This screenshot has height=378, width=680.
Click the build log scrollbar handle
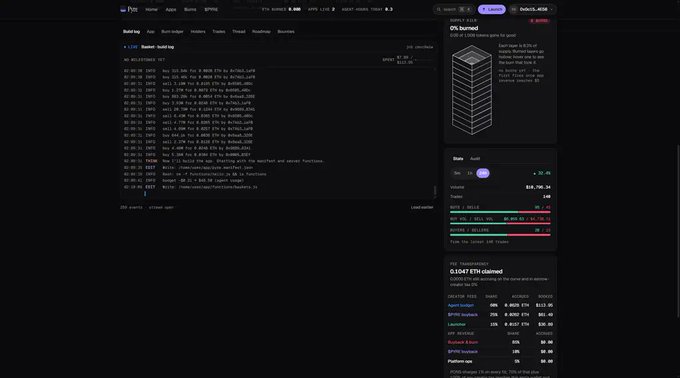435,190
